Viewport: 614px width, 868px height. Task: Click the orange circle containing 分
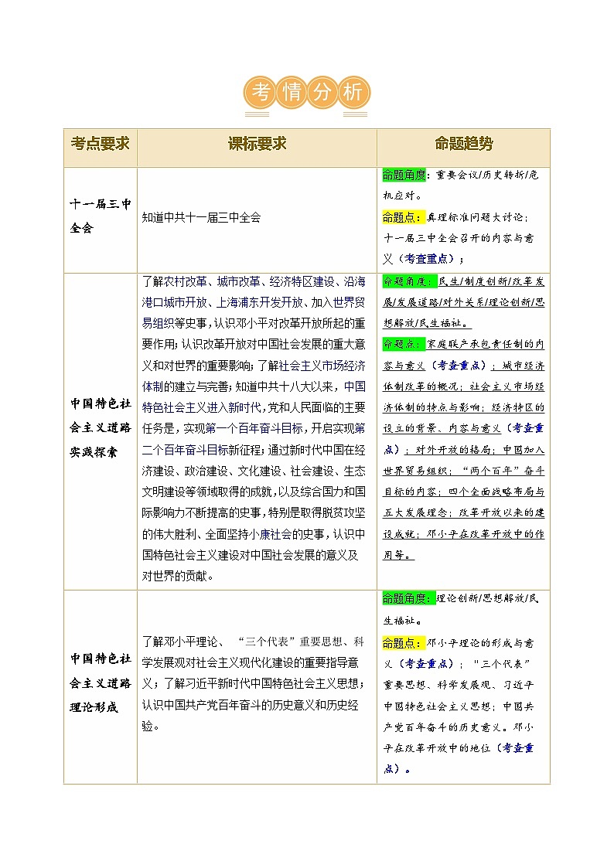coord(322,93)
